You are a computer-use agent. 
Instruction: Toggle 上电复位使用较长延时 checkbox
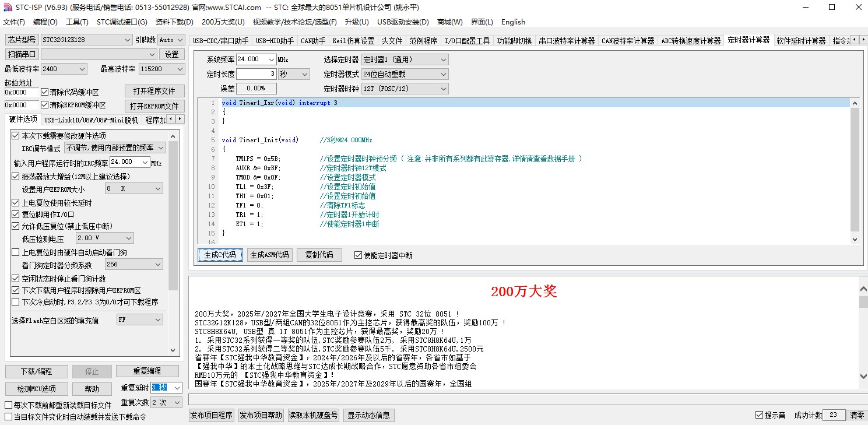point(16,203)
